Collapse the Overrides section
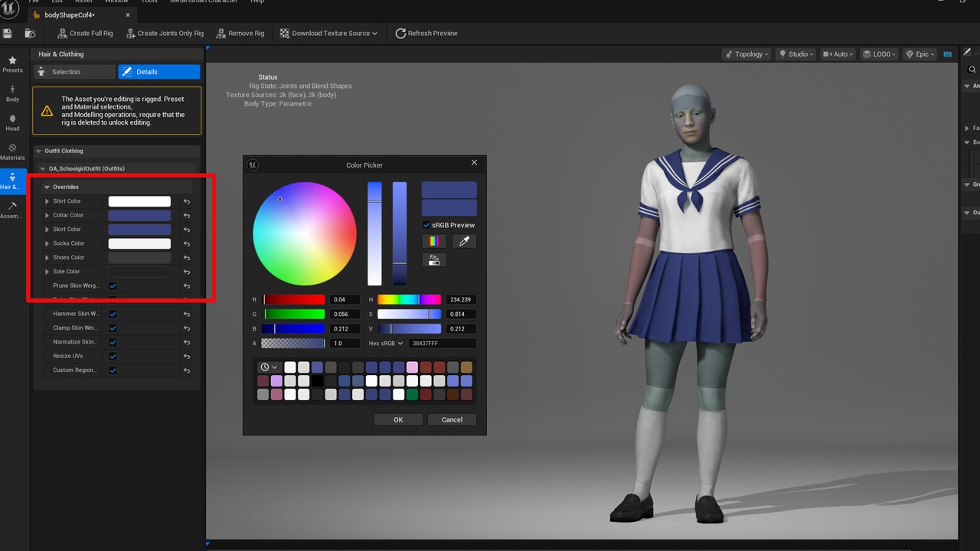980x551 pixels. click(x=47, y=187)
